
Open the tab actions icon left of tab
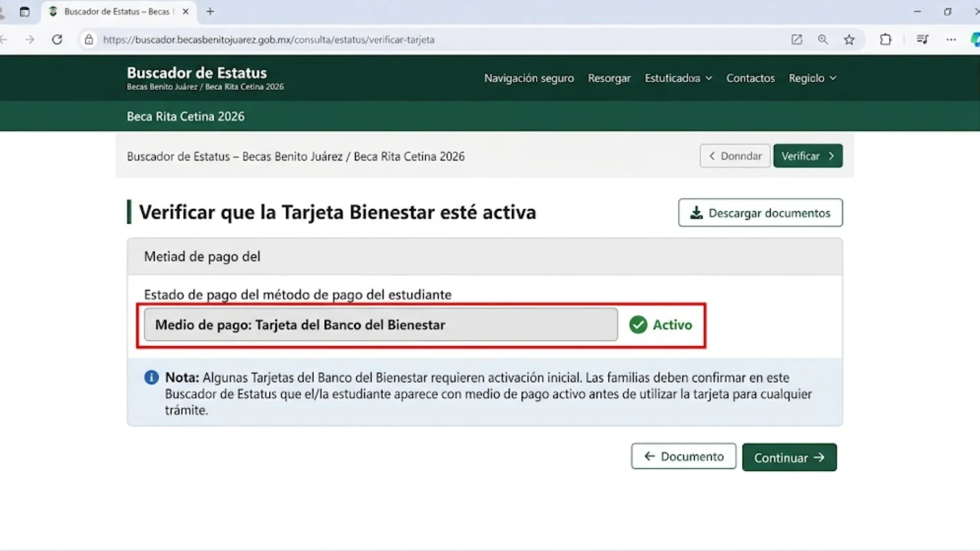click(24, 11)
